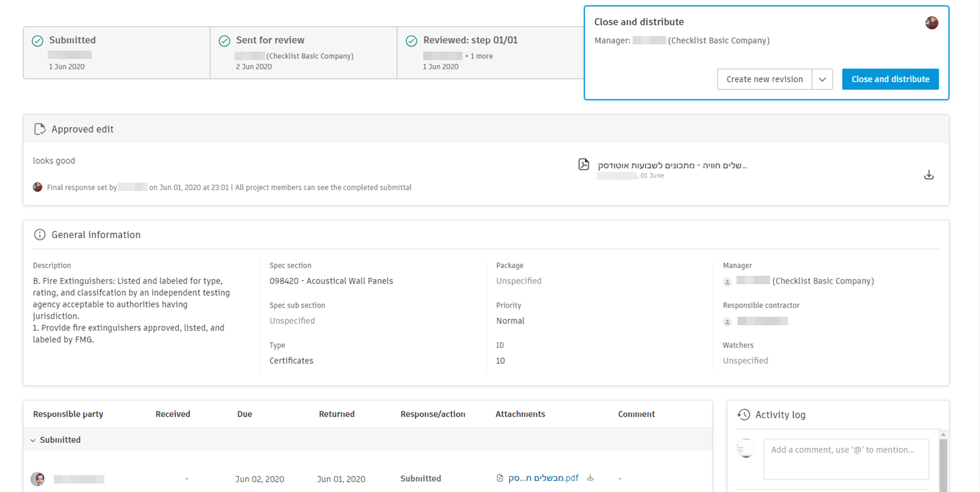Click the Activity log history icon
Image resolution: width=980 pixels, height=492 pixels.
click(x=744, y=414)
